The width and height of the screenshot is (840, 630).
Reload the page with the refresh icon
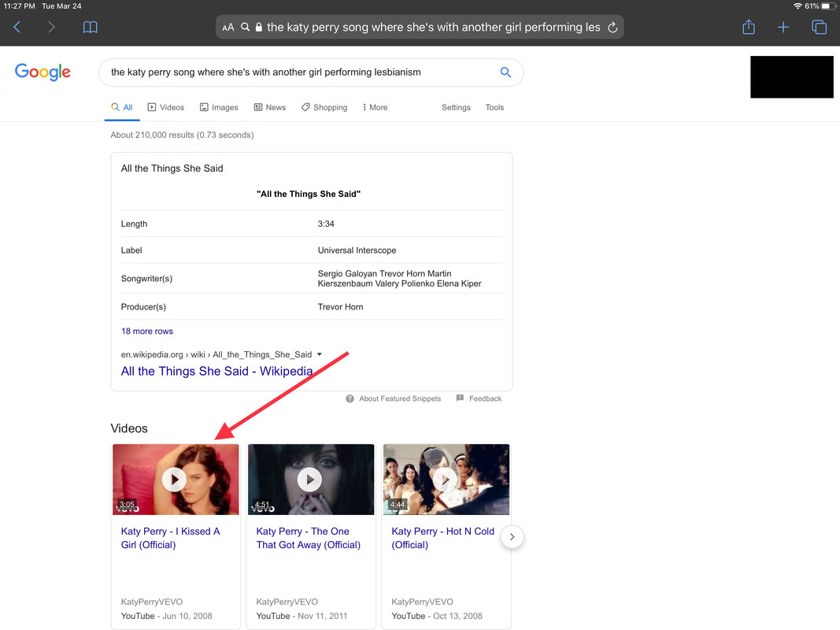pyautogui.click(x=612, y=28)
